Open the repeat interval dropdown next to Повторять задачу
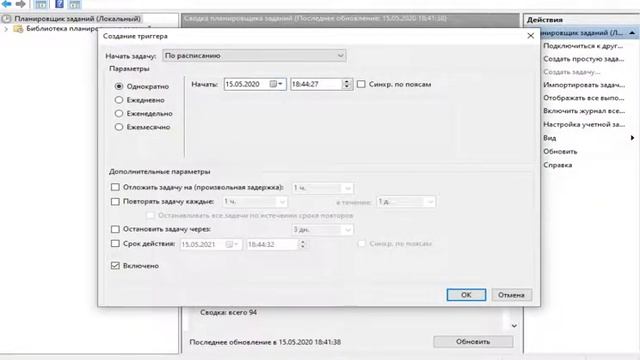Viewport: 640px width, 360px height. [x=255, y=202]
